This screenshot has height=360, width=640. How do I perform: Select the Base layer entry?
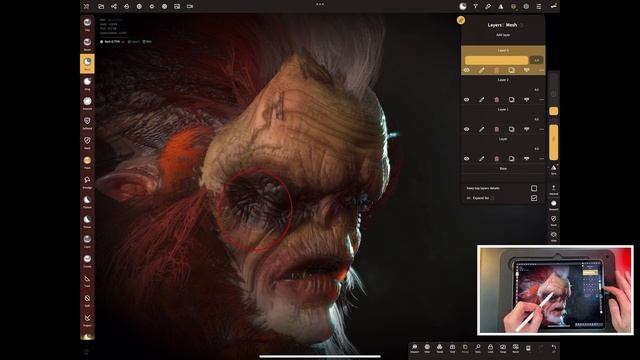tap(503, 169)
